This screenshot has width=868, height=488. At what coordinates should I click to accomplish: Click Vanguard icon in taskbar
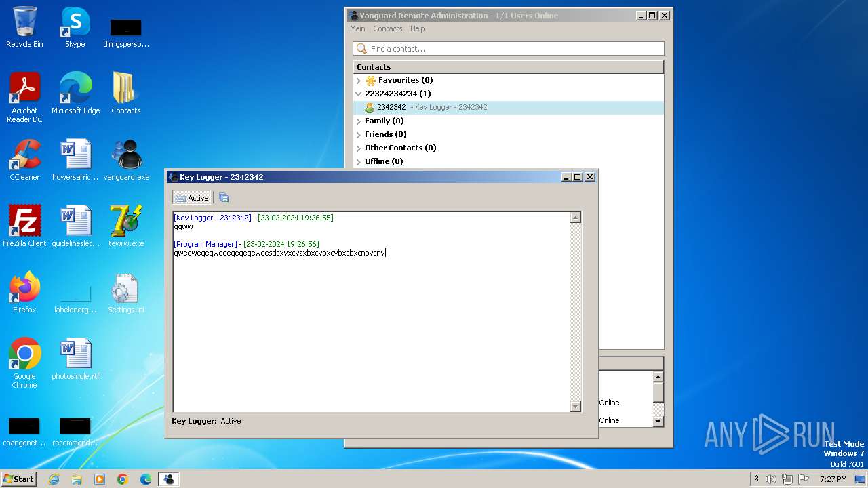tap(169, 479)
